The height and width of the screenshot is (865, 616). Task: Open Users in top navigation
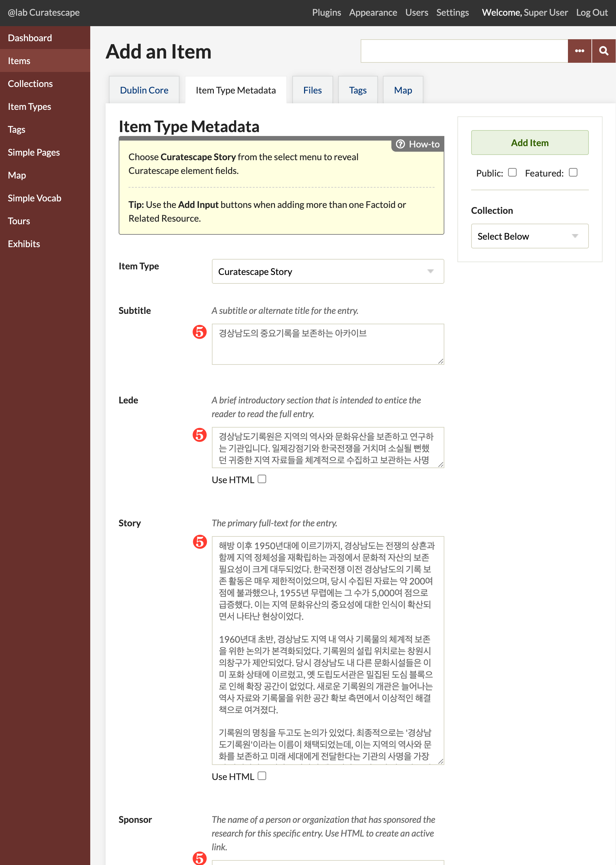click(417, 12)
